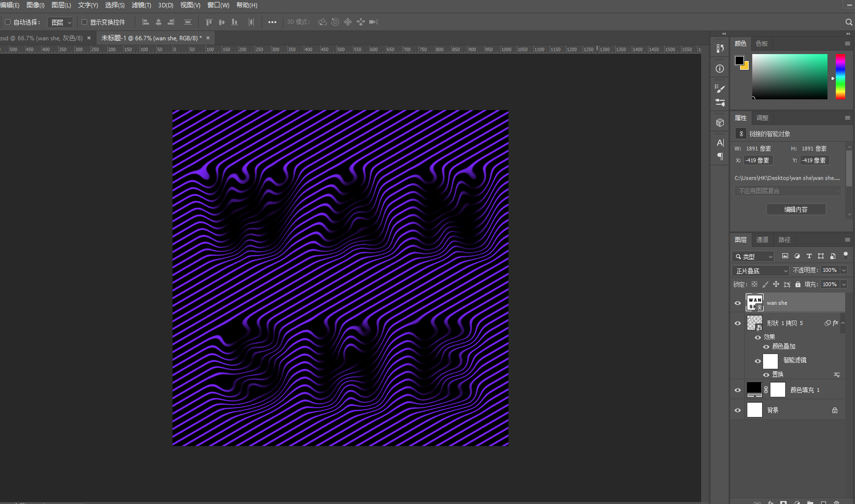Switch to the 调整 tab

click(x=762, y=118)
